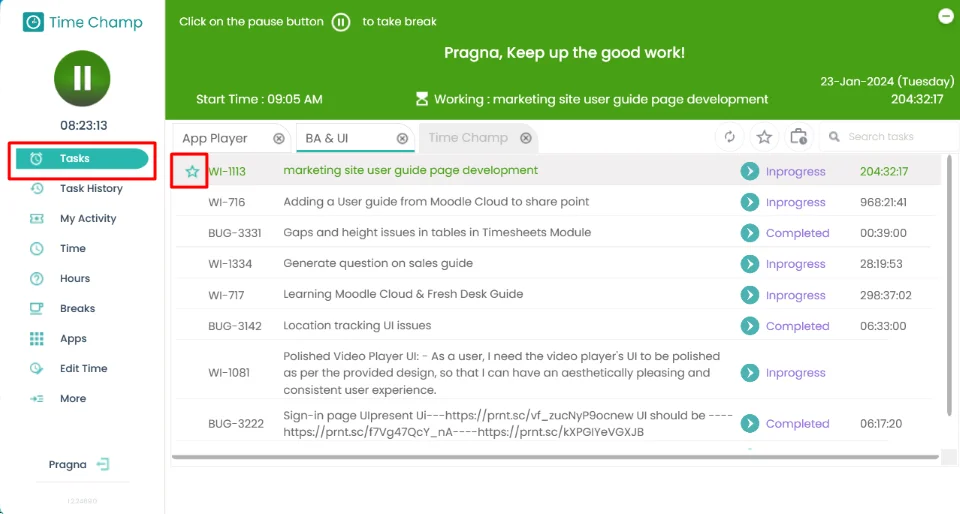960x514 pixels.
Task: Switch to the App Player tab
Action: tap(215, 138)
